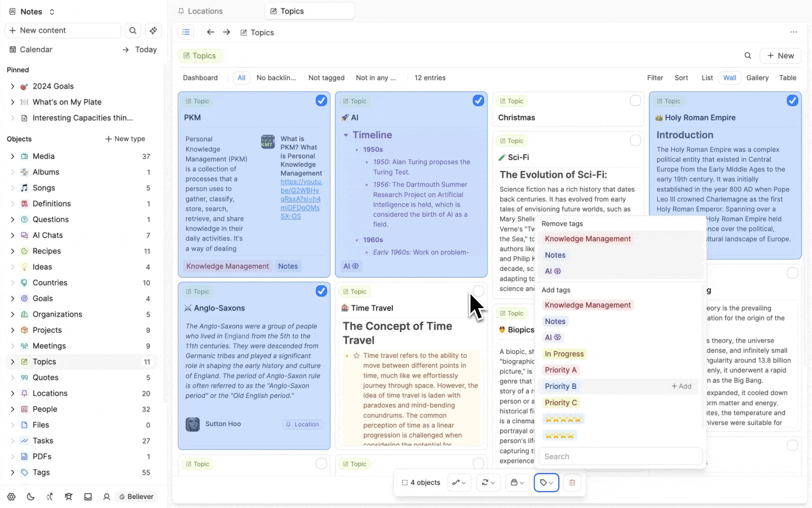The width and height of the screenshot is (812, 508).
Task: Switch to the Locations tab
Action: [205, 11]
